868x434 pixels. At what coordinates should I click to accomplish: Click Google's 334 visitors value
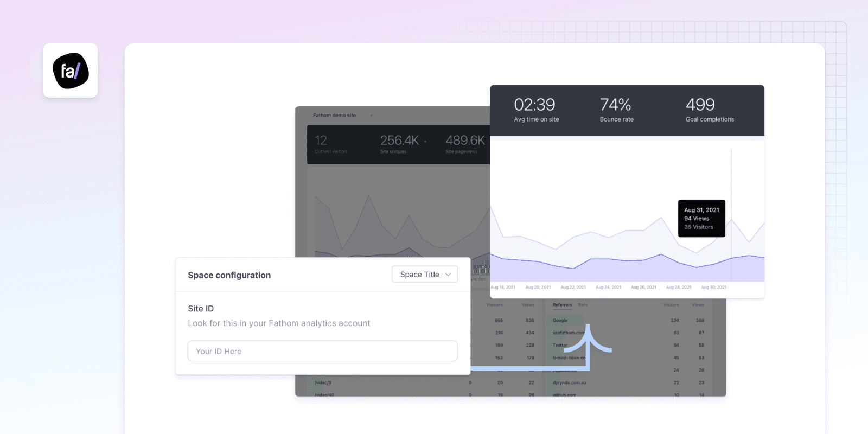pyautogui.click(x=675, y=321)
